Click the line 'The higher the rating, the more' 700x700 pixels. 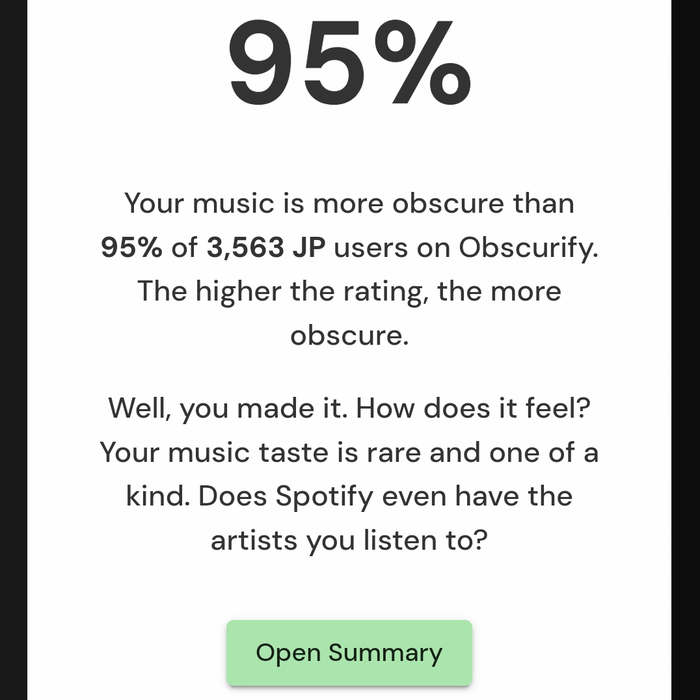coord(349,292)
